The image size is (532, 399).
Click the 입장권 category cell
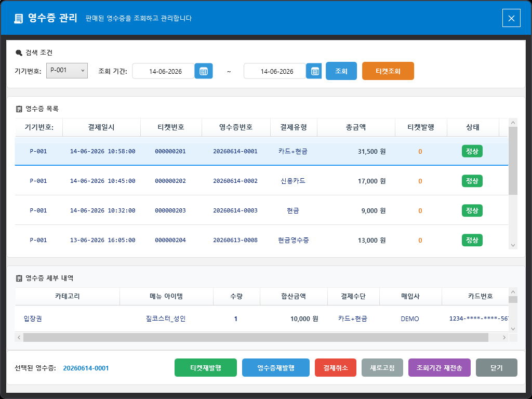(33, 318)
